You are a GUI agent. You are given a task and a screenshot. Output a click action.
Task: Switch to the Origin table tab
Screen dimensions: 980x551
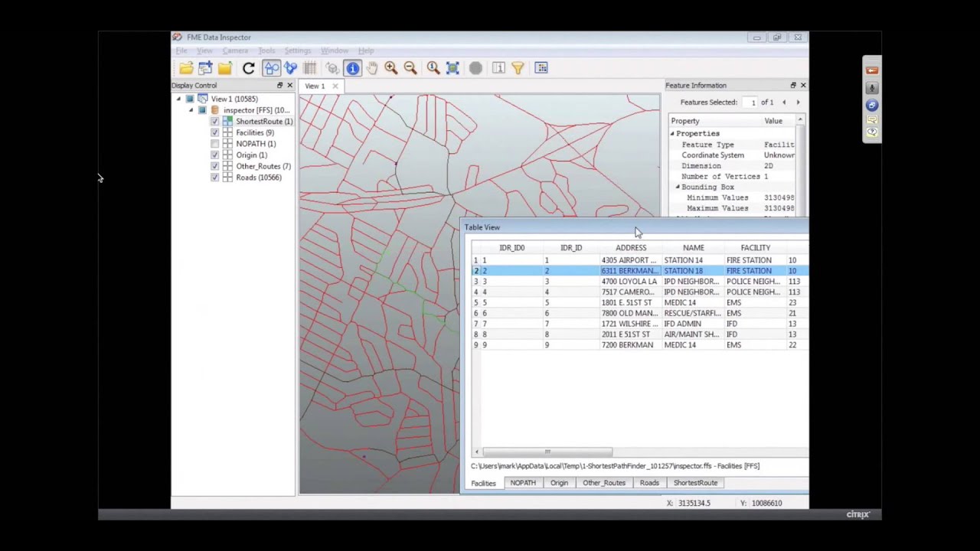559,483
